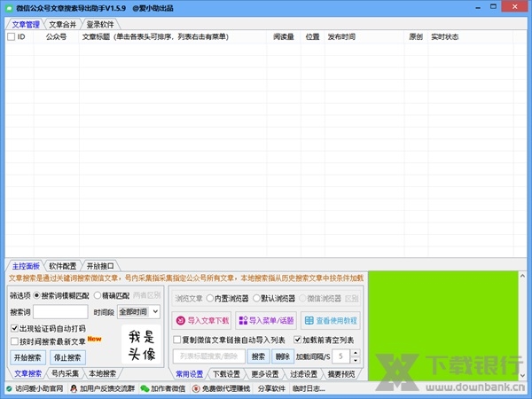
Task: Click the 删除 button
Action: pos(282,356)
